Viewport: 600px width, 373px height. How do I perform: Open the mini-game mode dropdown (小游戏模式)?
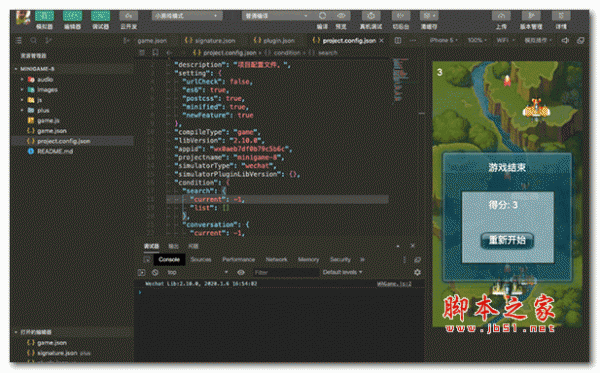187,16
